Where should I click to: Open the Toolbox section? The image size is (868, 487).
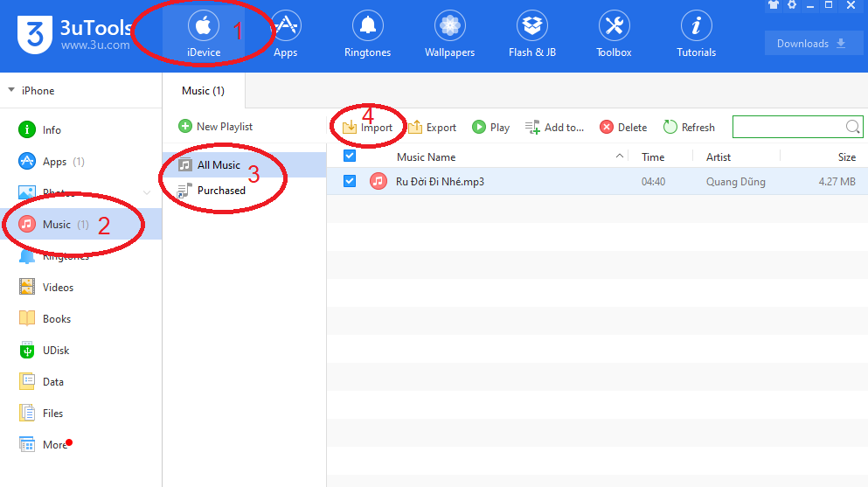(x=614, y=36)
